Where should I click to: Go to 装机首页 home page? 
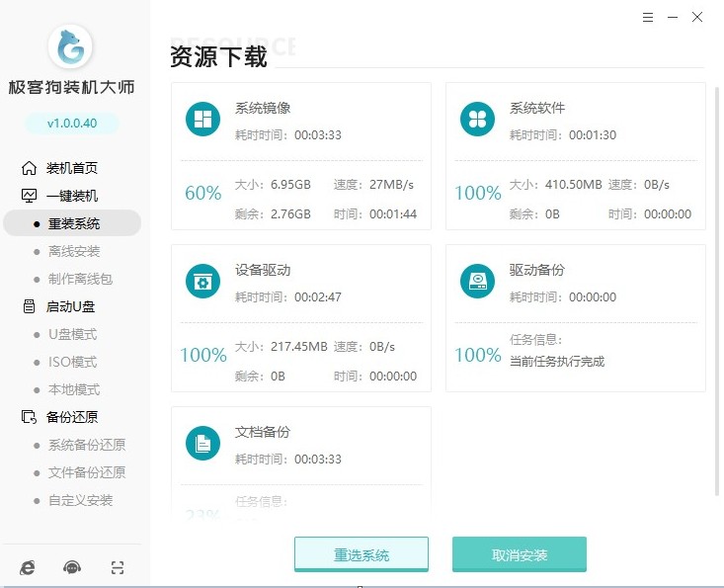pyautogui.click(x=71, y=168)
